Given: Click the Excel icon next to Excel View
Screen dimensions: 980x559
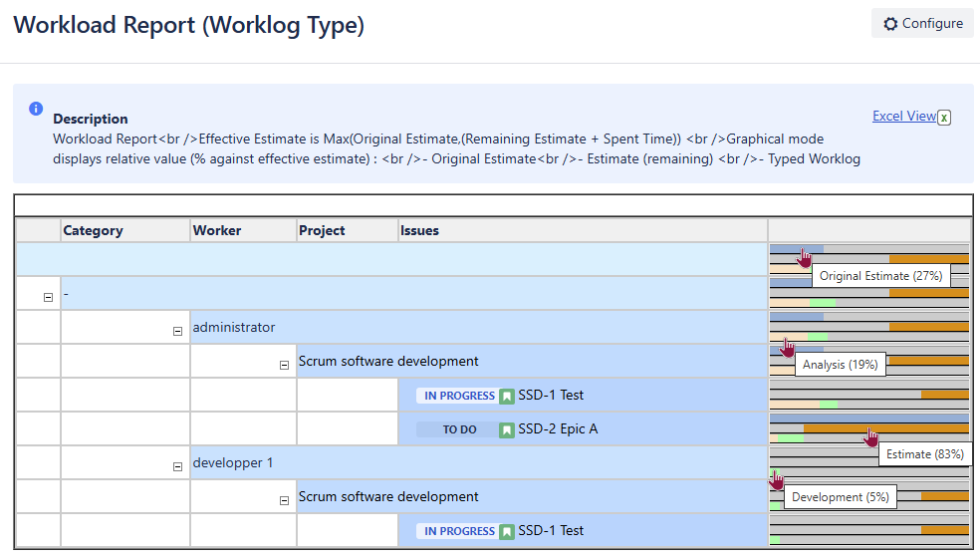Looking at the screenshot, I should [x=944, y=118].
